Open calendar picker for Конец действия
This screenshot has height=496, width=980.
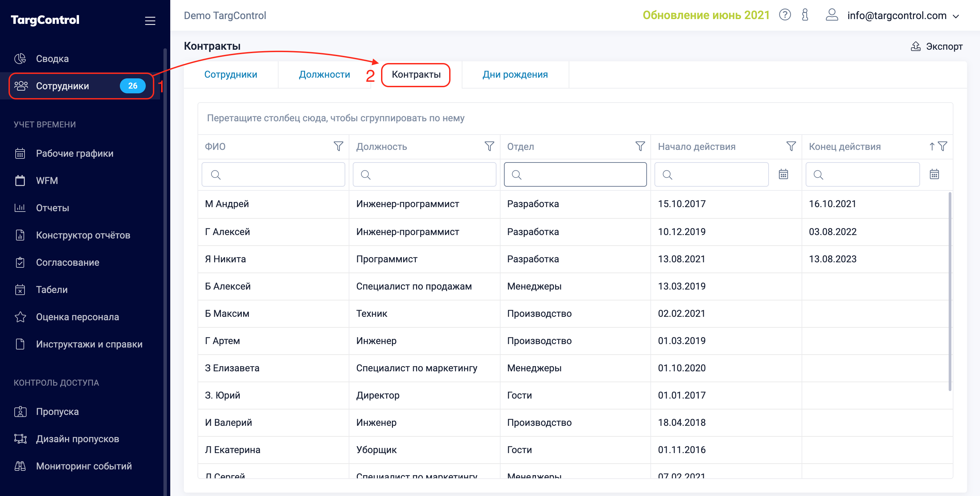click(934, 174)
